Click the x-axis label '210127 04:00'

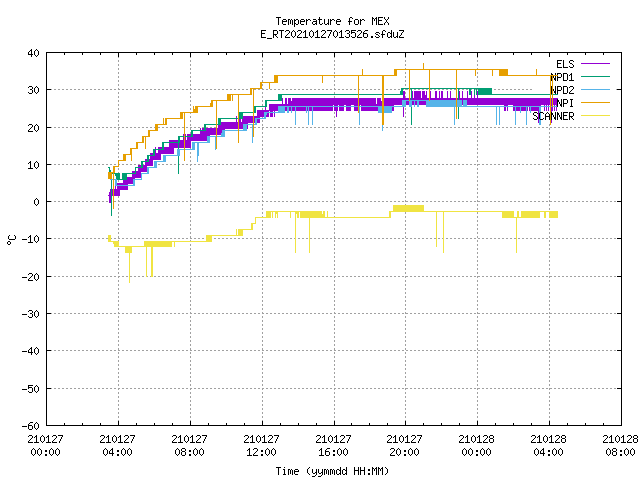click(118, 446)
